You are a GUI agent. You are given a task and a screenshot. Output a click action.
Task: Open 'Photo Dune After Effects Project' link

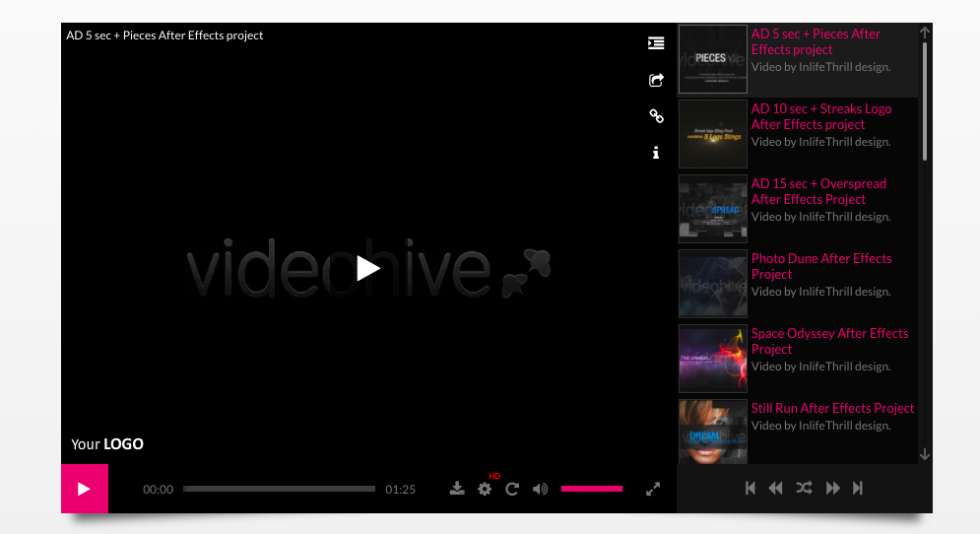(x=821, y=266)
